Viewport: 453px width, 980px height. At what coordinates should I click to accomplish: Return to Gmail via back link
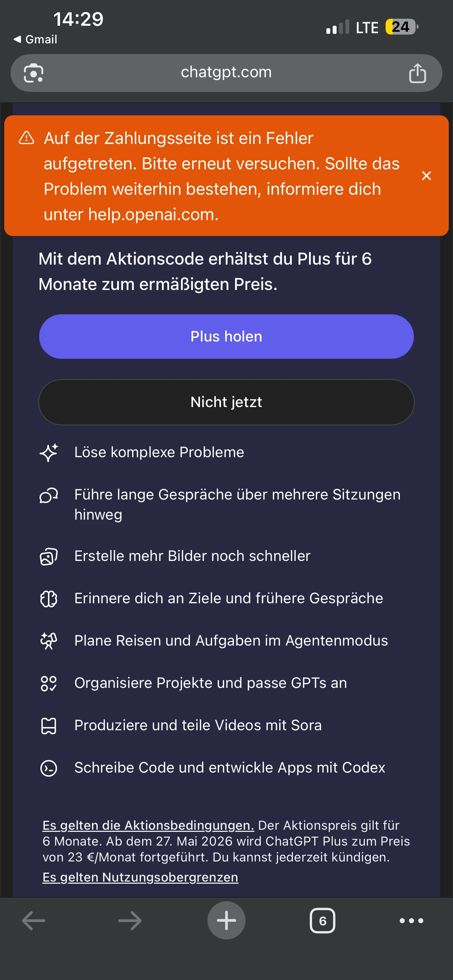[35, 39]
